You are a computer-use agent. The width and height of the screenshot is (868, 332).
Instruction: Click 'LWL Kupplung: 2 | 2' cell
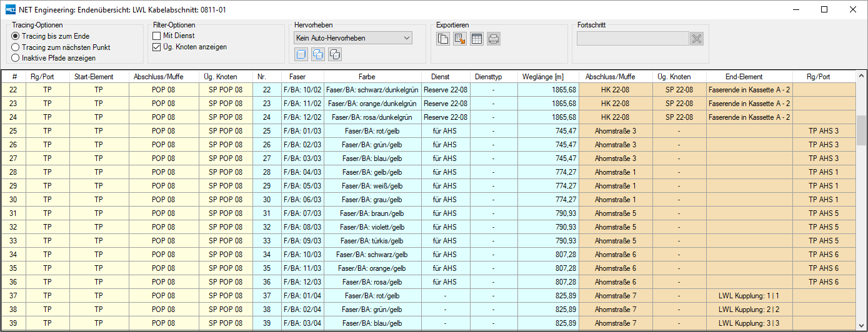pos(749,310)
